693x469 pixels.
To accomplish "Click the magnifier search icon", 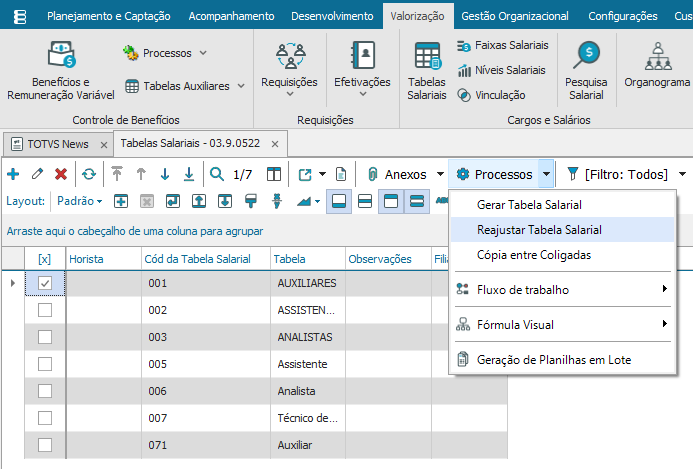I will pos(217,174).
